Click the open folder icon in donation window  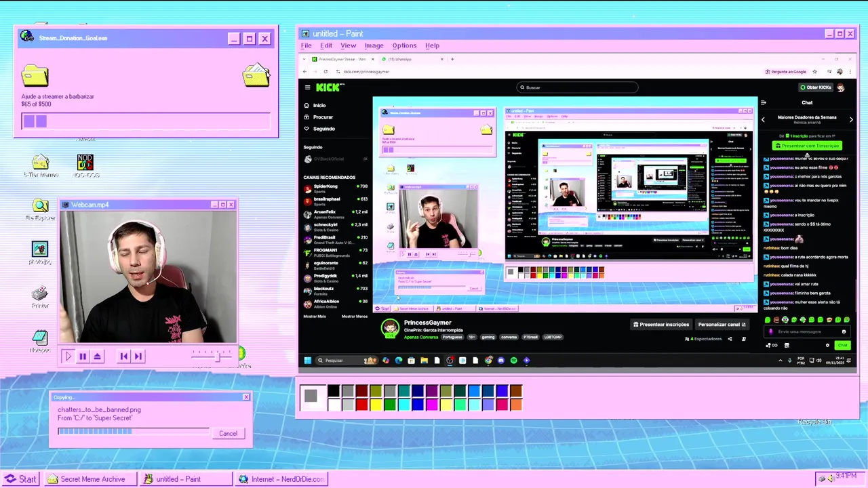(x=256, y=75)
